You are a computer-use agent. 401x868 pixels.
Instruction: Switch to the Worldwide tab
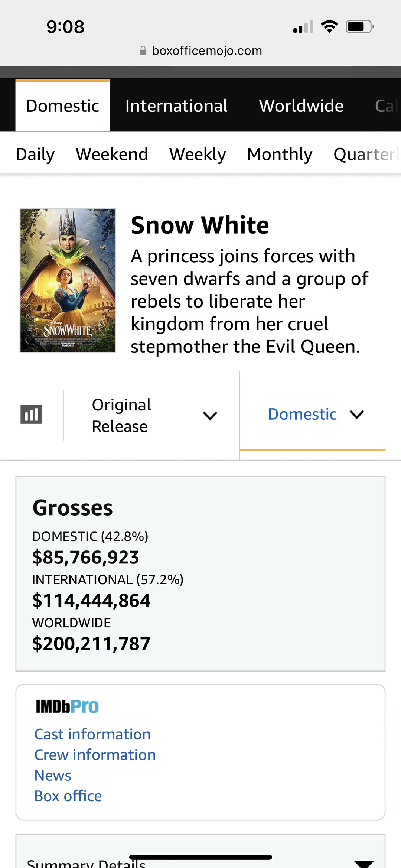[301, 106]
